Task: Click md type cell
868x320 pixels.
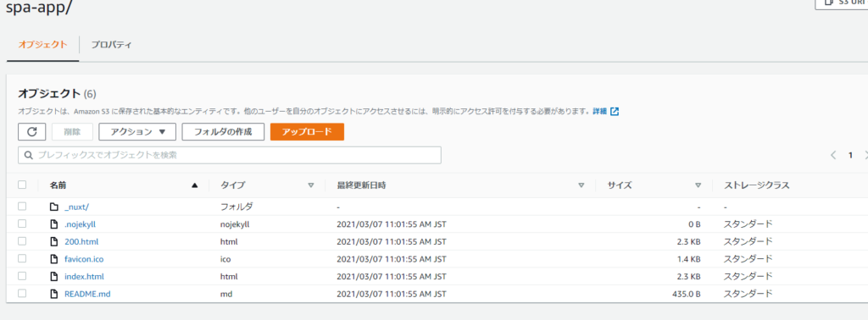Action: click(x=225, y=294)
